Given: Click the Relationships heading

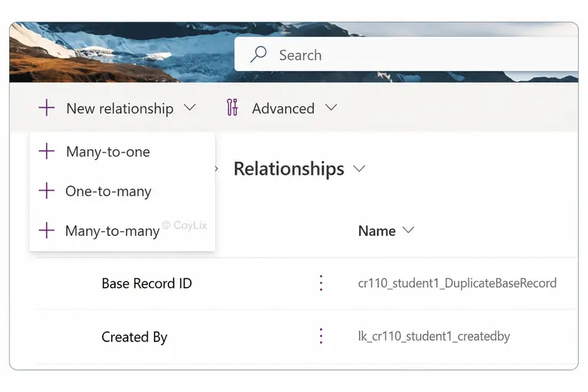Looking at the screenshot, I should coord(289,168).
